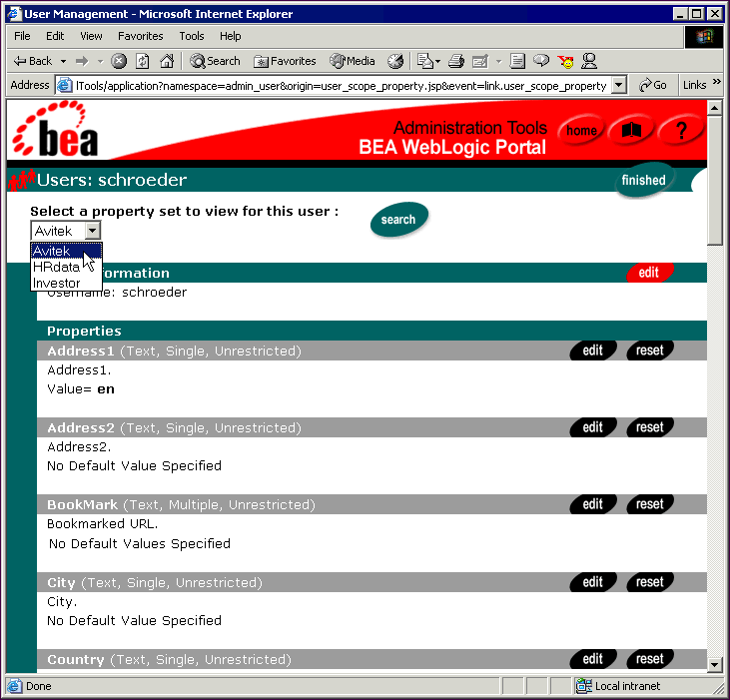This screenshot has height=700, width=730.
Task: Open the History toolbar icon
Action: (395, 61)
